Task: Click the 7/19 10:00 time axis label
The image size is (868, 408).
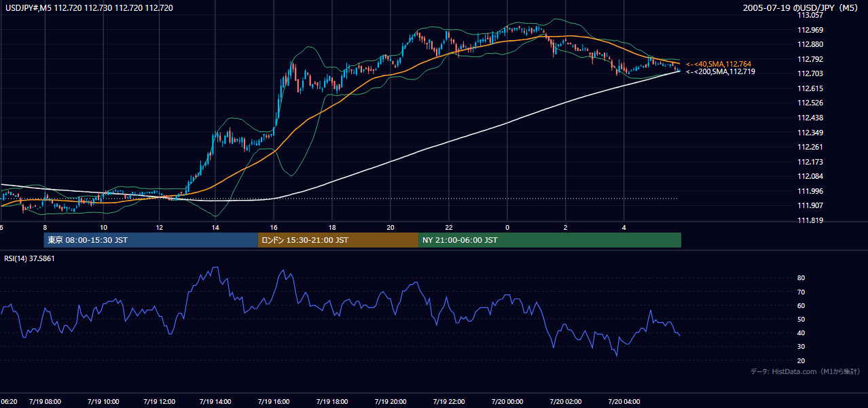Action: [104, 401]
